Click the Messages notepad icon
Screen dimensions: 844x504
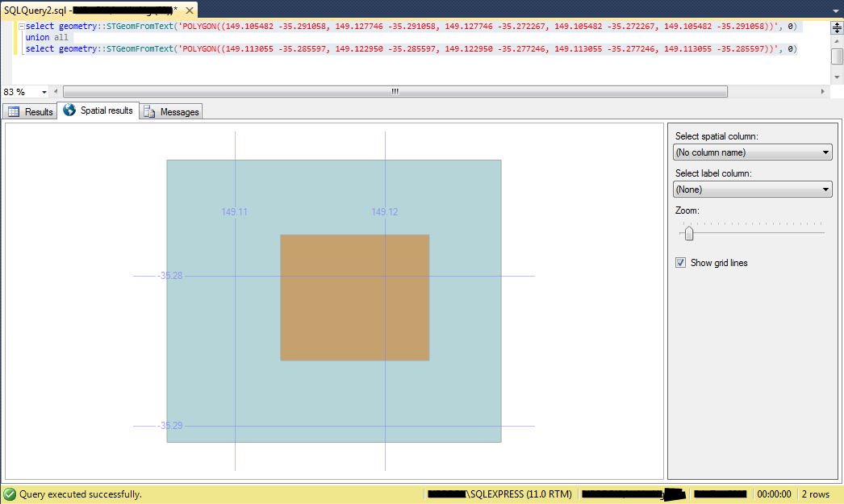(150, 111)
